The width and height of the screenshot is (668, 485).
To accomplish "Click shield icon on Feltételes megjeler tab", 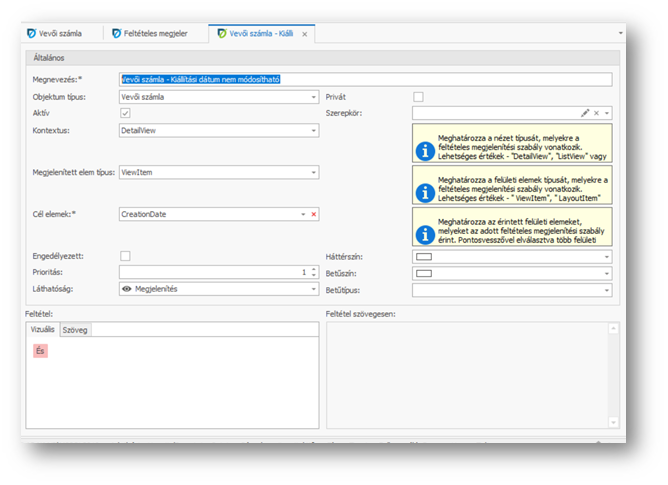I will coord(117,34).
